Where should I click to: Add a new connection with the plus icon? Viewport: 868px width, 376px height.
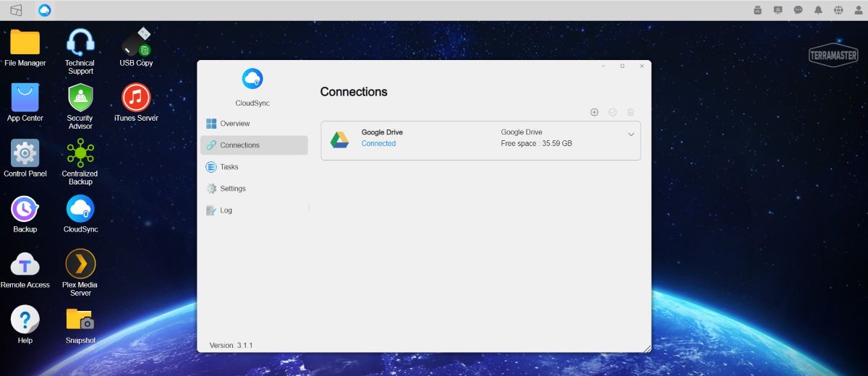595,112
